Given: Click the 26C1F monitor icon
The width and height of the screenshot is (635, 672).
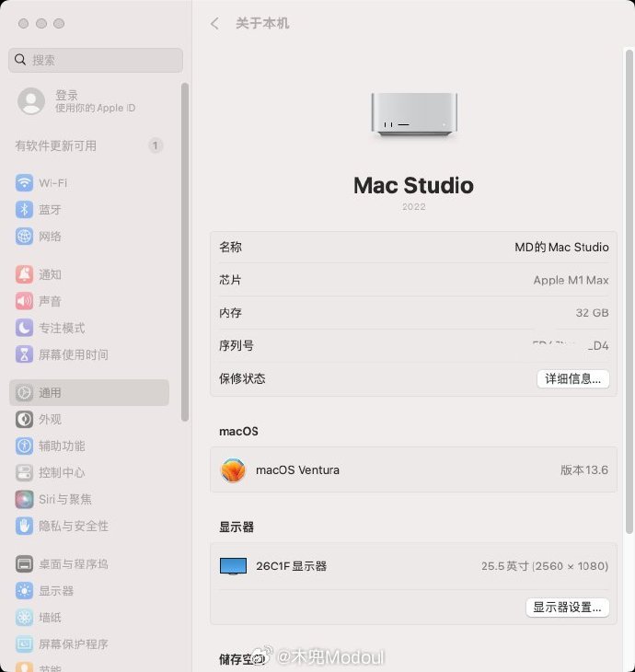Looking at the screenshot, I should 233,566.
